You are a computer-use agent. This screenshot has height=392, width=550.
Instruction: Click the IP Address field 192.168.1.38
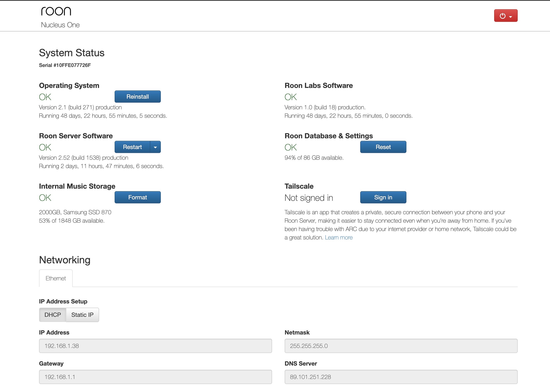tap(155, 346)
